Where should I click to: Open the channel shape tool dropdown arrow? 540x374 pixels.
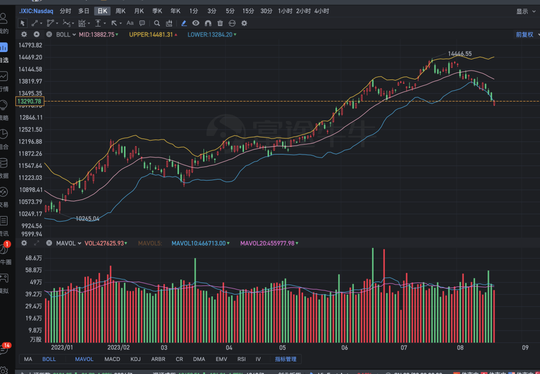57,23
